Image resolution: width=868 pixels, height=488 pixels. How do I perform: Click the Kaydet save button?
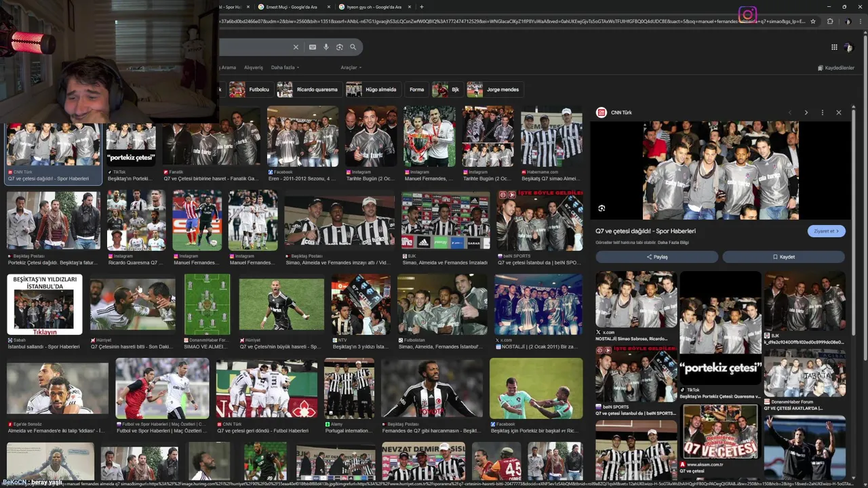[x=783, y=257]
